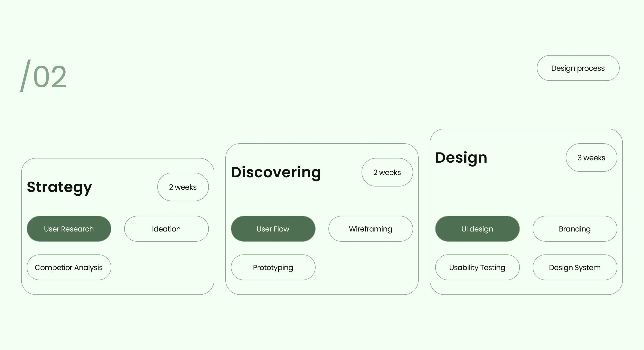Viewport: 644px width, 350px height.
Task: Open the Design System pill
Action: click(x=575, y=267)
